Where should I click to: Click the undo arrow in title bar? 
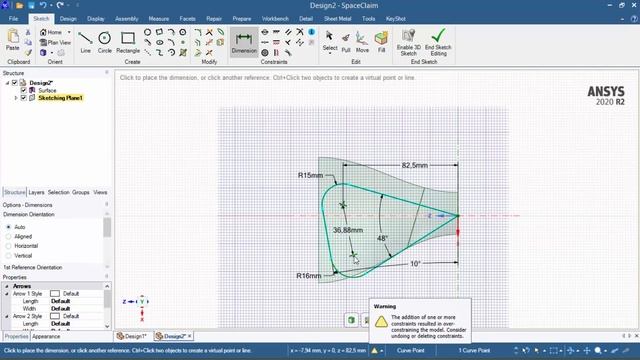(43, 5)
